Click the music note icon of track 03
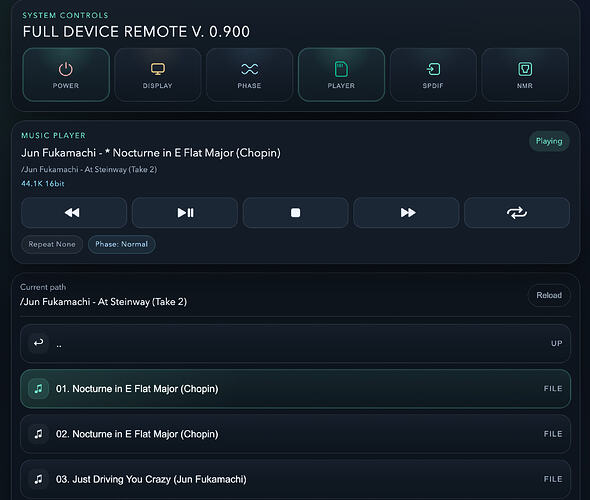The image size is (590, 500). pos(38,479)
